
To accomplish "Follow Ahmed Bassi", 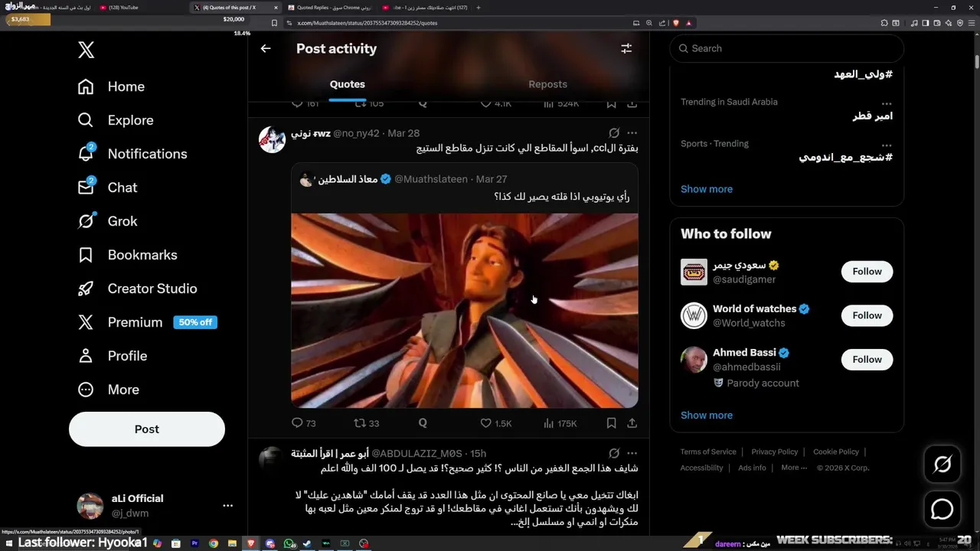I will (867, 359).
